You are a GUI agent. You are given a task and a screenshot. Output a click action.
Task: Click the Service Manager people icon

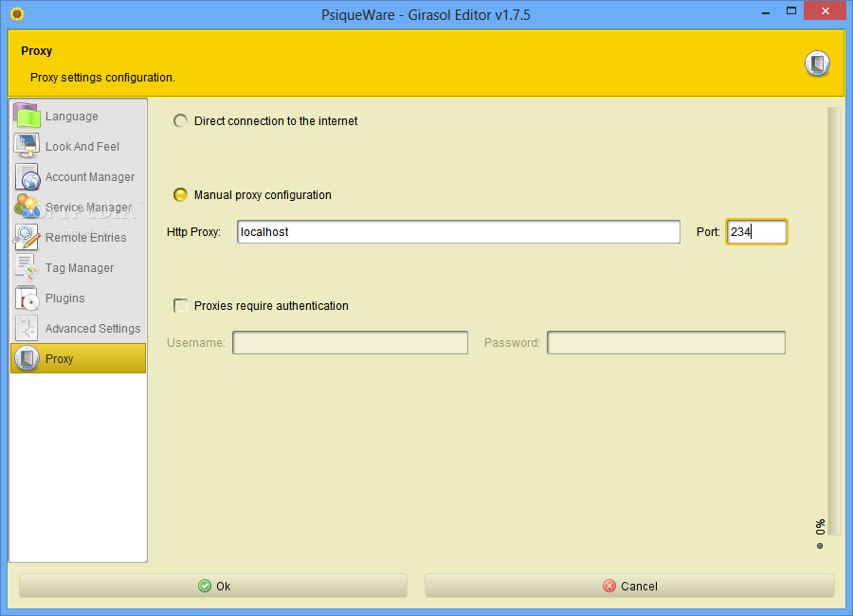(27, 207)
